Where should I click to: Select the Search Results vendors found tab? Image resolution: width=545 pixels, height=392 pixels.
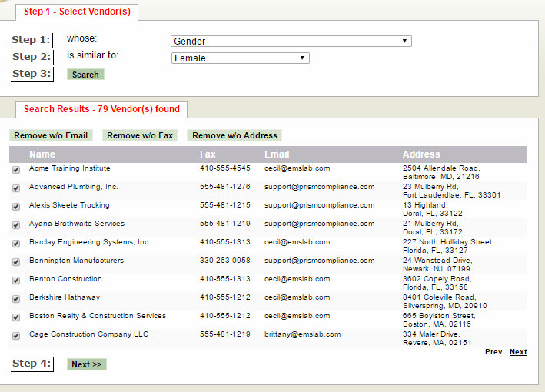pyautogui.click(x=101, y=109)
